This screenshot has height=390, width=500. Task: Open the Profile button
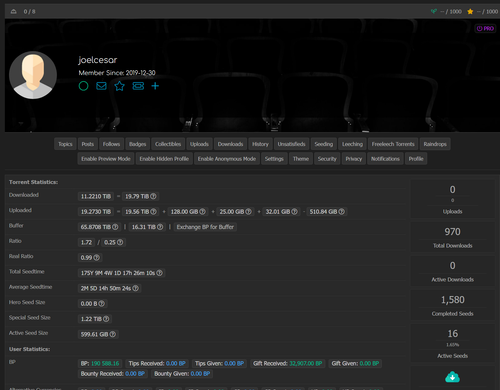[x=416, y=159]
